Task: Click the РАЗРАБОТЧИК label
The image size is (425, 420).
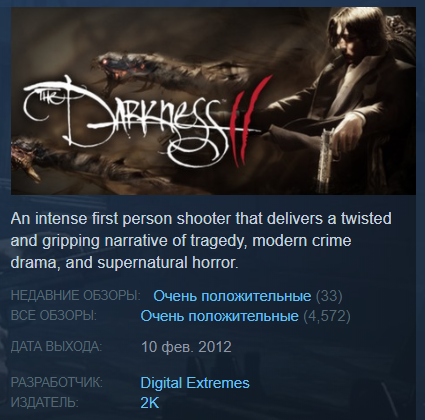Action: [x=57, y=383]
